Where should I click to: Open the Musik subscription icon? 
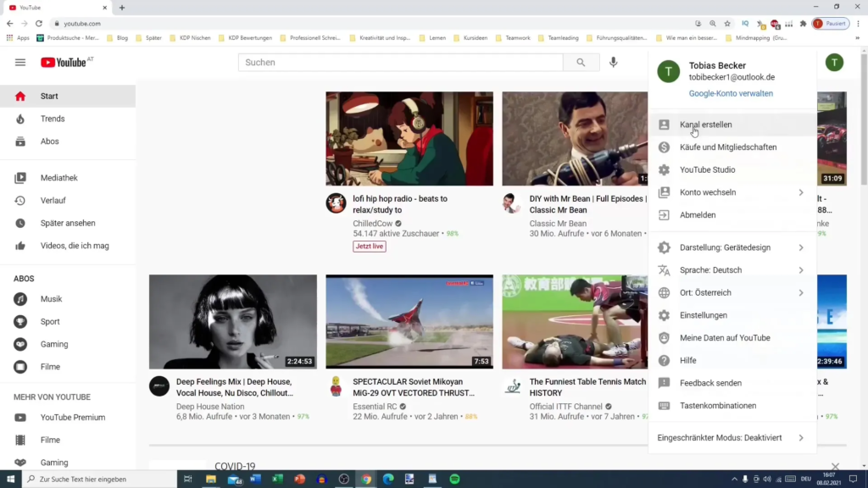click(x=20, y=299)
